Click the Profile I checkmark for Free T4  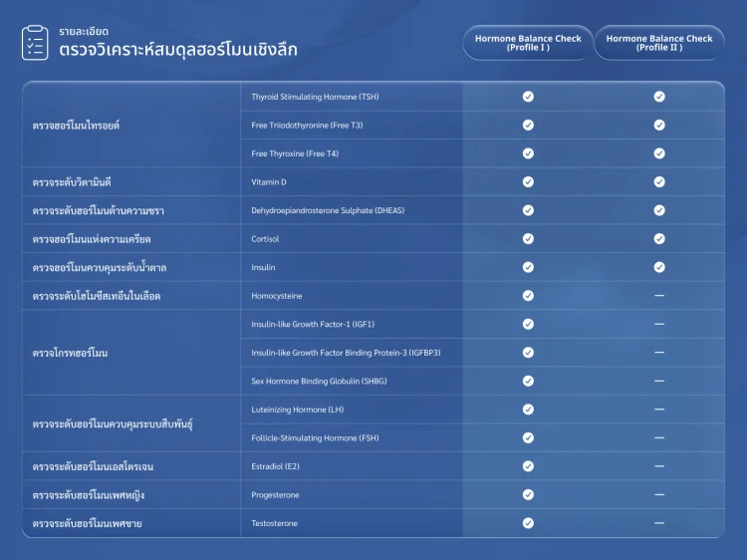528,153
